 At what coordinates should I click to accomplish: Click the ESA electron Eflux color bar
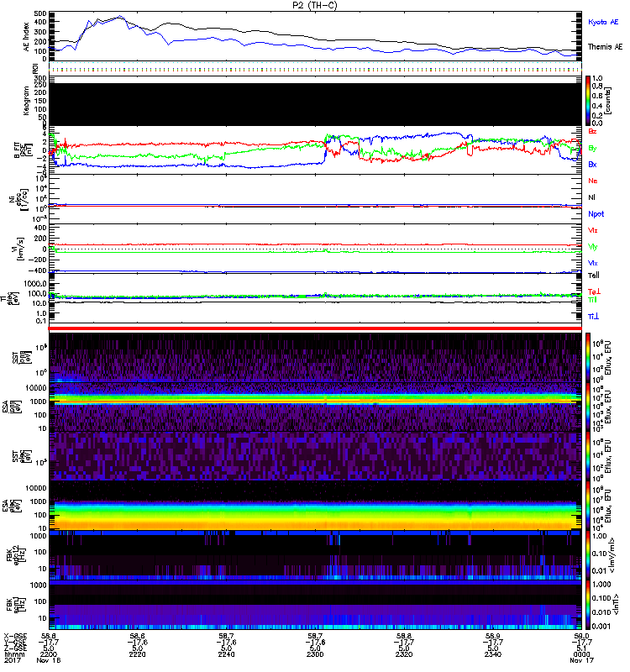point(588,506)
